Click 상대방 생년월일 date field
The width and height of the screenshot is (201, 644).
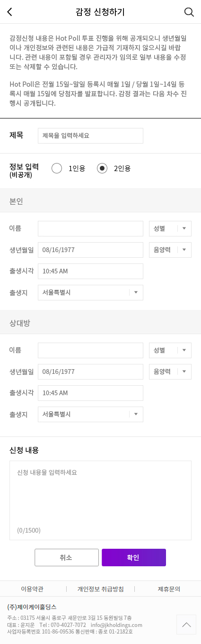[90, 372]
